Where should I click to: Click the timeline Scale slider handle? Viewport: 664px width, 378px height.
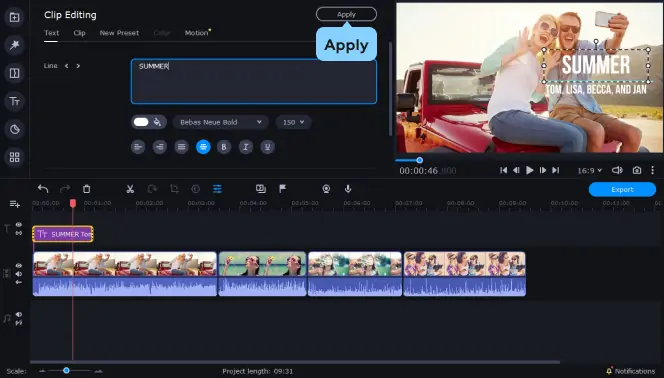click(x=66, y=371)
